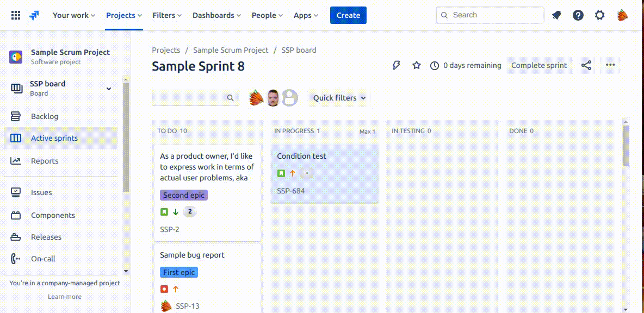Screen dimensions: 644x313
Task: Click the Second epic purple label
Action: (183, 195)
